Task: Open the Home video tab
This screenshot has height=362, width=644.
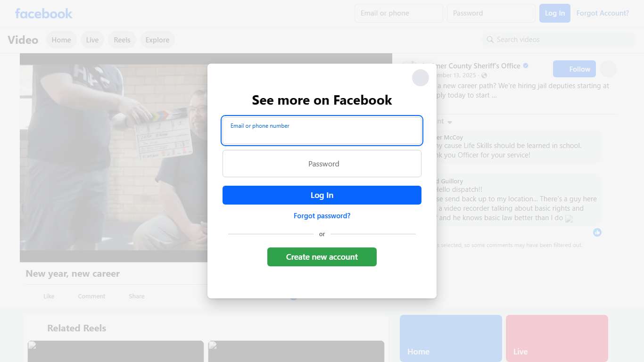Action: (61, 40)
